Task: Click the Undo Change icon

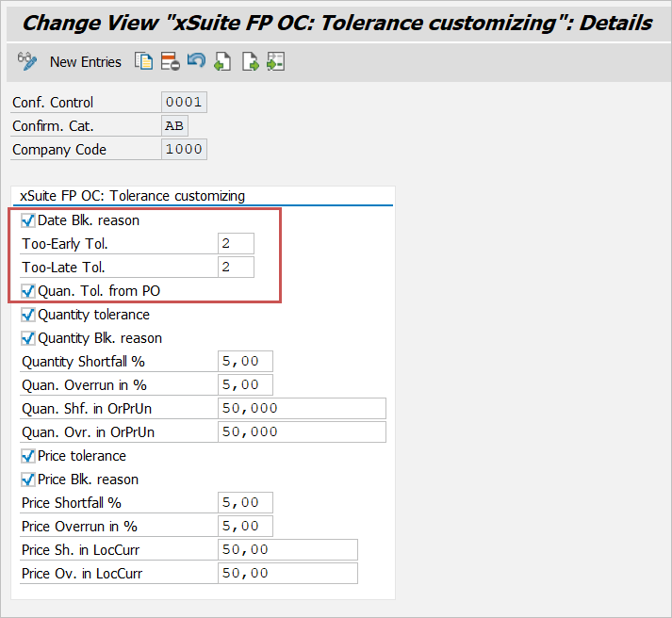Action: 196,62
